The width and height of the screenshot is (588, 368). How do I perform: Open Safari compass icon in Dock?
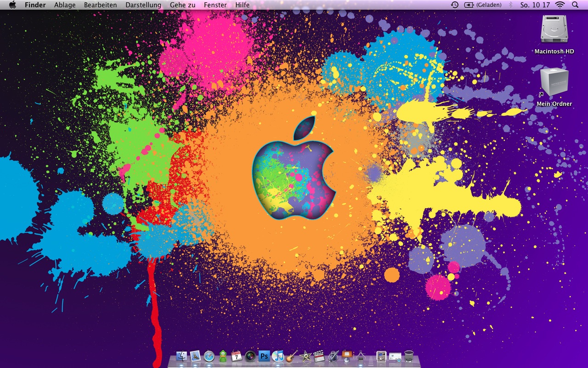pos(209,356)
